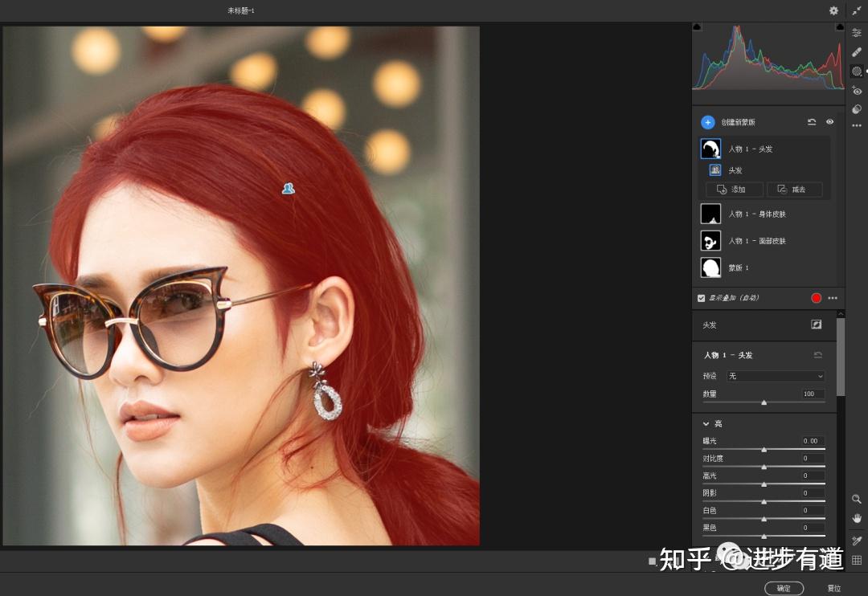Uncheck 显示叠加 (自动) checkbox
The image size is (868, 596).
(x=701, y=298)
